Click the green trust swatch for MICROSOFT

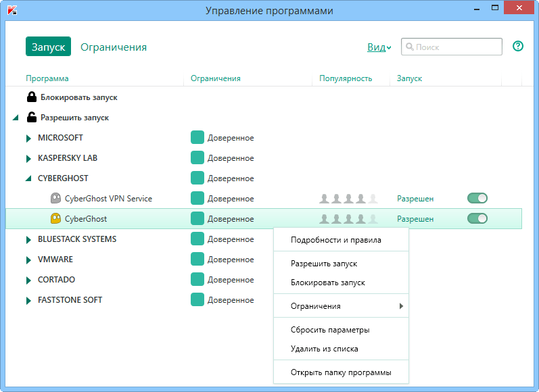pyautogui.click(x=197, y=137)
